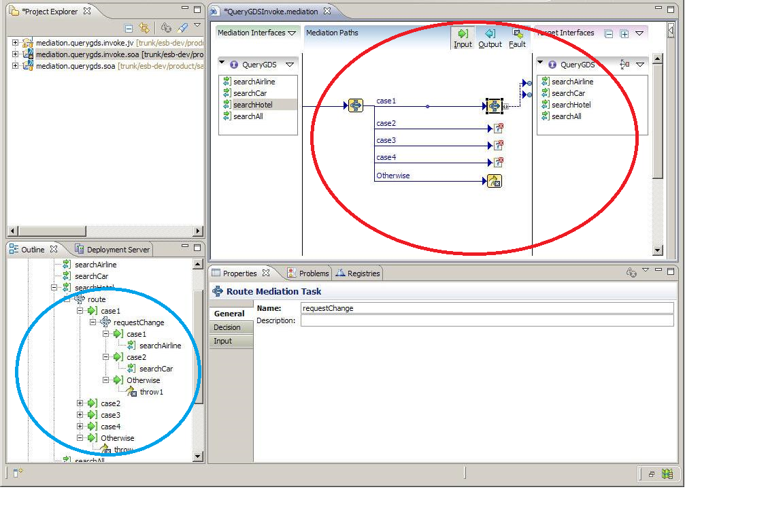Image resolution: width=768 pixels, height=532 pixels.
Task: Switch to Outline tab
Action: point(33,250)
